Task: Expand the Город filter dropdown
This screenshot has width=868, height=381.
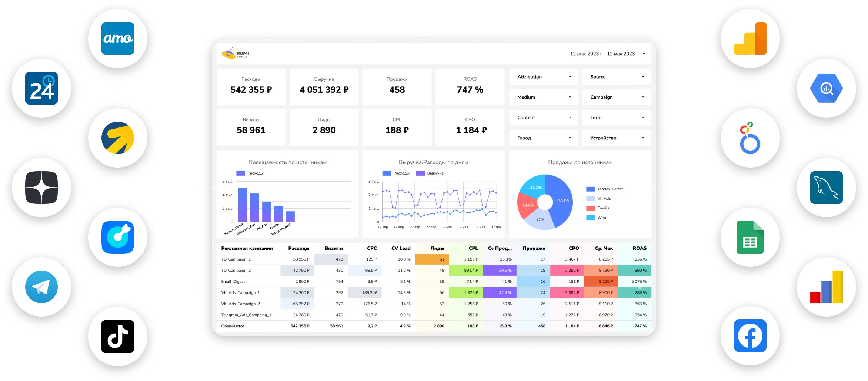Action: [544, 138]
